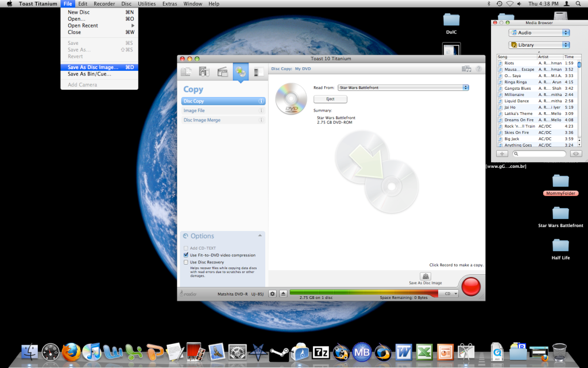Open Spotlight search in menu bar

pos(579,4)
